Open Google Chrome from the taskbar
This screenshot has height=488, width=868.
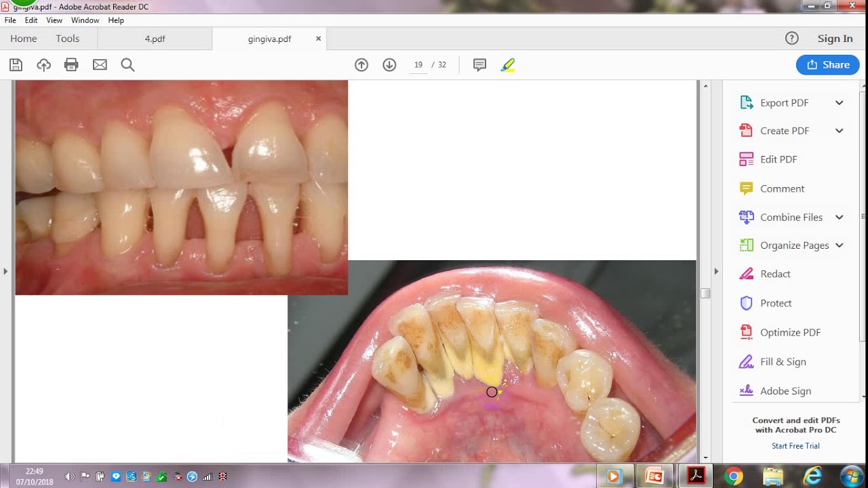pyautogui.click(x=734, y=476)
